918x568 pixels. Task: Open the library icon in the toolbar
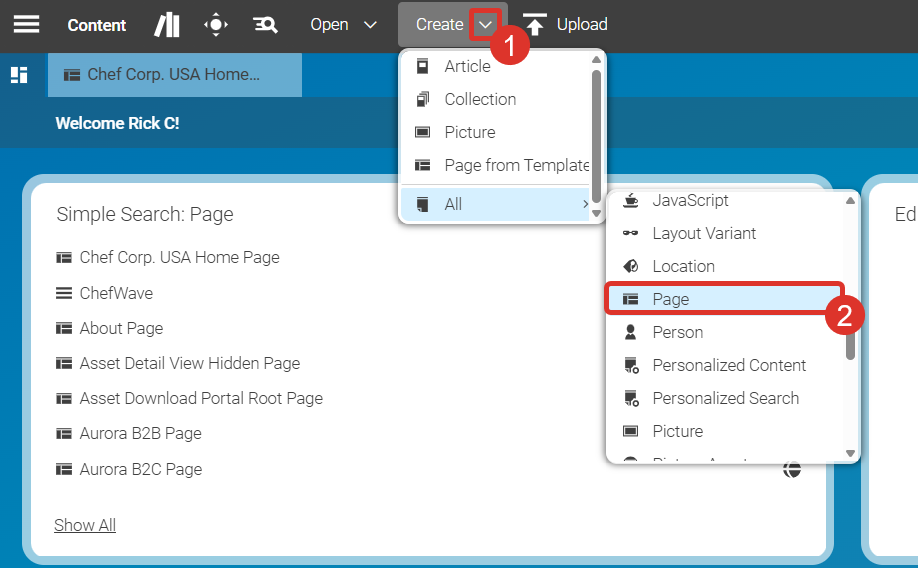[167, 24]
